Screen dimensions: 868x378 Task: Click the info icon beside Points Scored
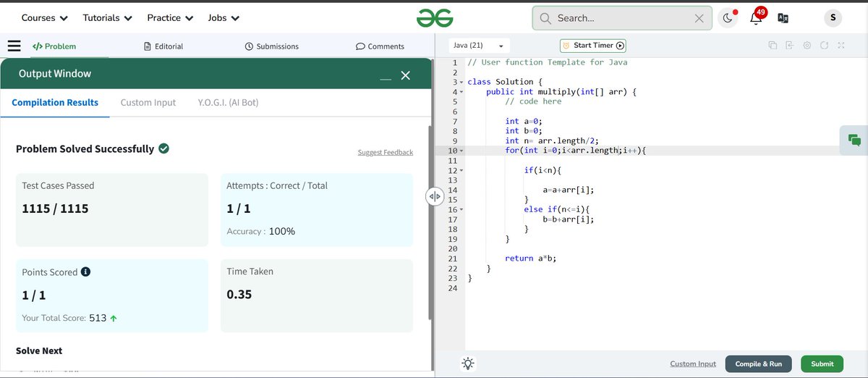(85, 272)
